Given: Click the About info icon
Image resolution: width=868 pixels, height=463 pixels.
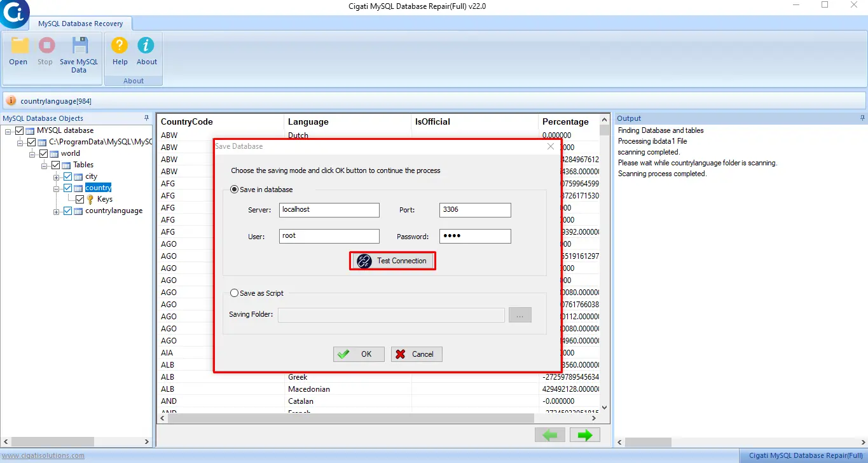Looking at the screenshot, I should [146, 46].
